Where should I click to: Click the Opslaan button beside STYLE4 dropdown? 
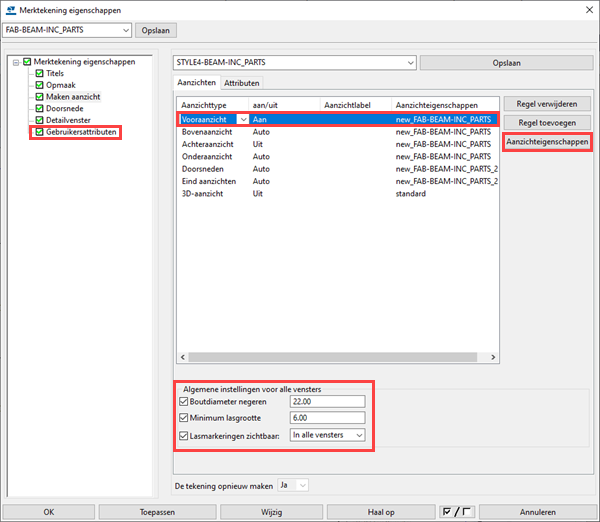[506, 63]
